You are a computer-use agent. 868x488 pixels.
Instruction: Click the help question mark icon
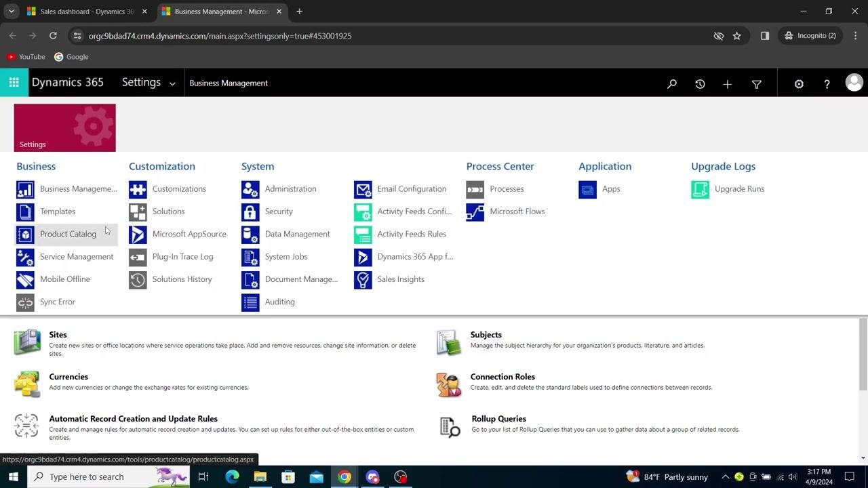click(827, 84)
